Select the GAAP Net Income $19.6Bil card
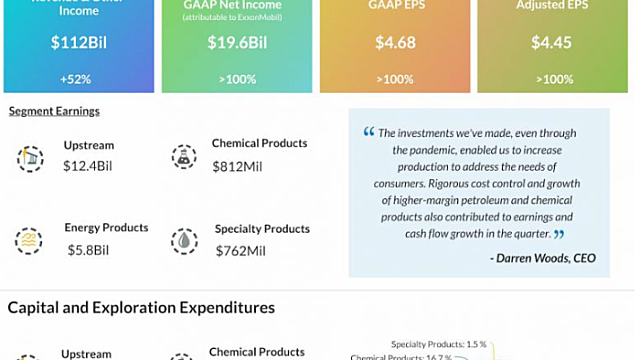This screenshot has width=640, height=360. point(237,46)
